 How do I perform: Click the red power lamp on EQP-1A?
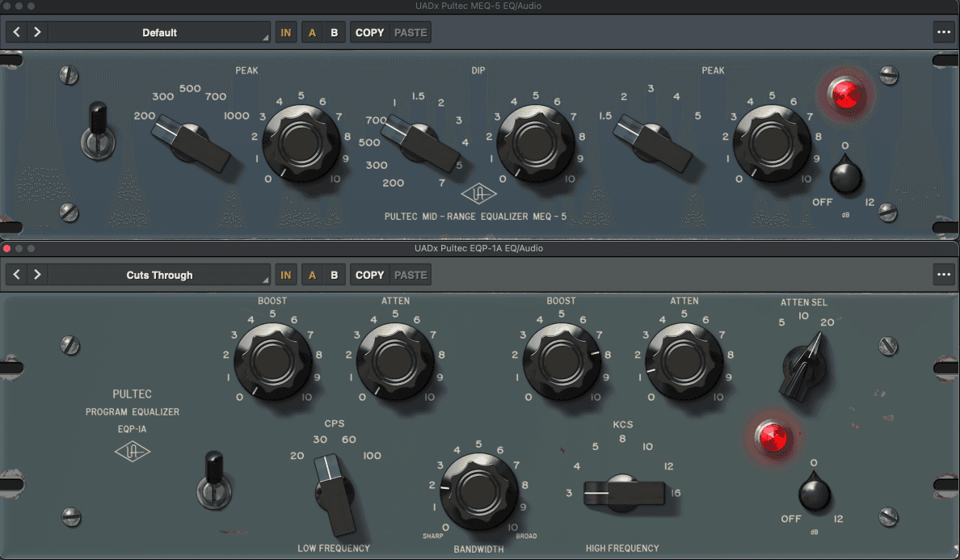point(772,438)
